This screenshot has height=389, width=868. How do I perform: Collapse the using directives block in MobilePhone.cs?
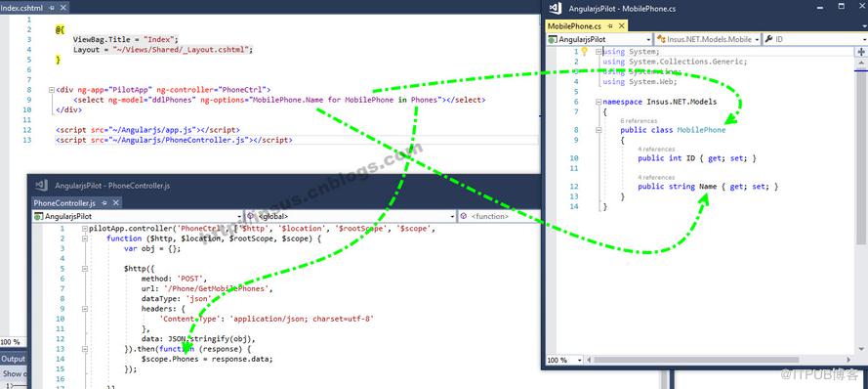tap(599, 52)
